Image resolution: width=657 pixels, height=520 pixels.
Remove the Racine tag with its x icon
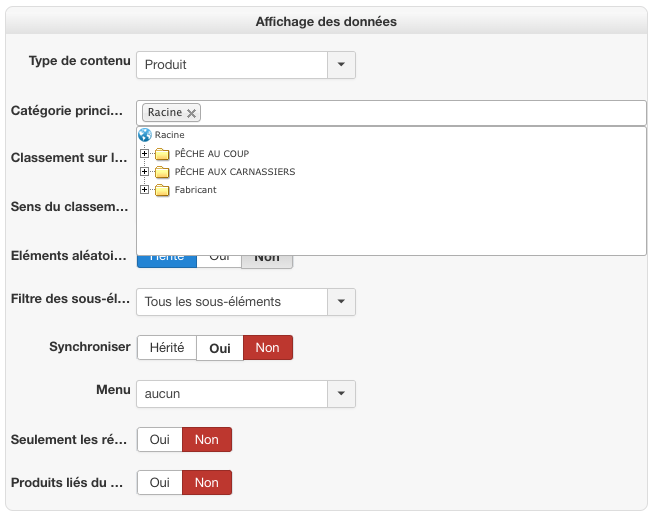point(192,113)
